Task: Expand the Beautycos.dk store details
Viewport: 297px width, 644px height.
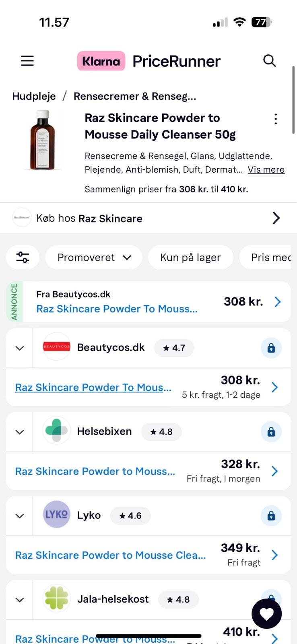Action: pyautogui.click(x=19, y=348)
